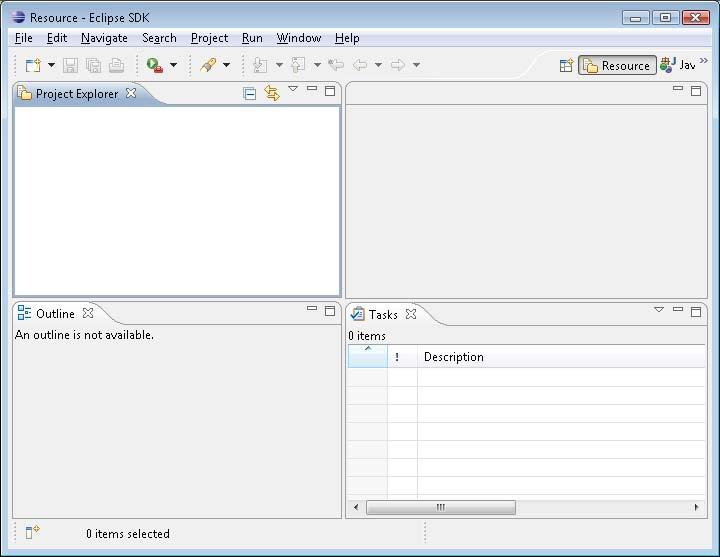Click the Print toolbar icon
This screenshot has width=720, height=557.
pos(116,65)
